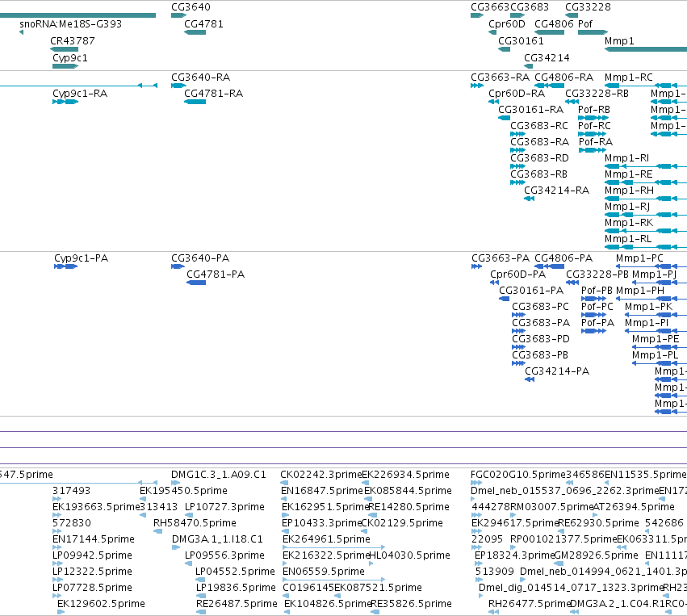Screen dimensions: 687x616
Task: Select CG3663-PA protein label
Action: 501,258
